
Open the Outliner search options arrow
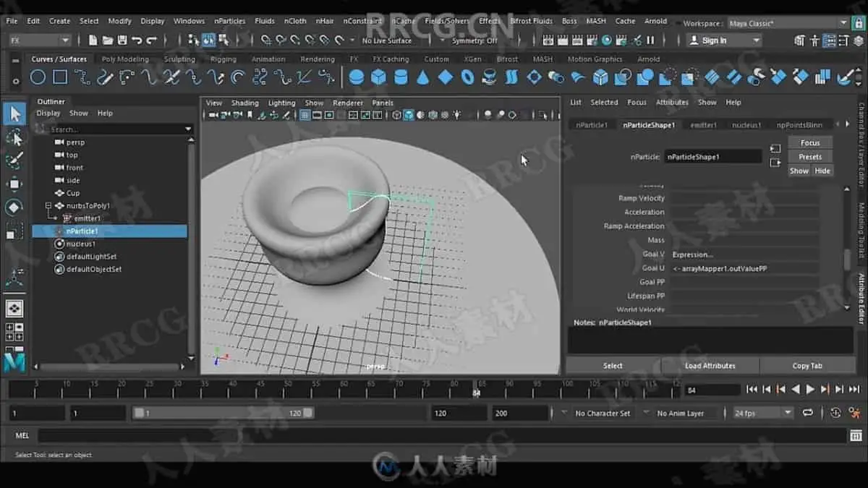click(x=188, y=129)
